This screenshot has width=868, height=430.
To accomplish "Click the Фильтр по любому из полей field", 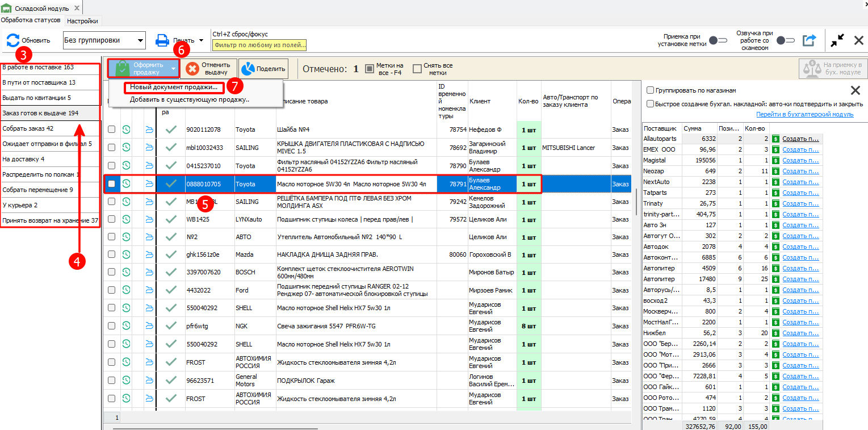I will point(259,45).
